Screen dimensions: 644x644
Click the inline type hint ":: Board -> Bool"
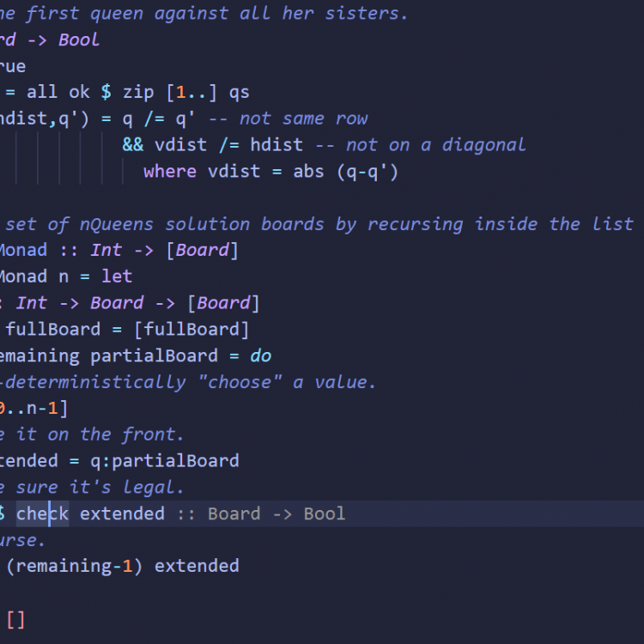point(261,513)
